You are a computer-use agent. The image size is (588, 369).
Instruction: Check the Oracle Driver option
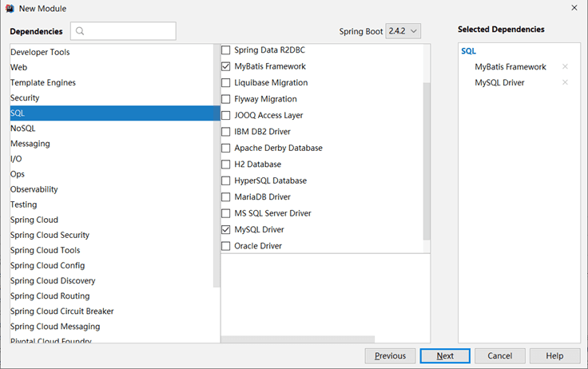click(226, 246)
